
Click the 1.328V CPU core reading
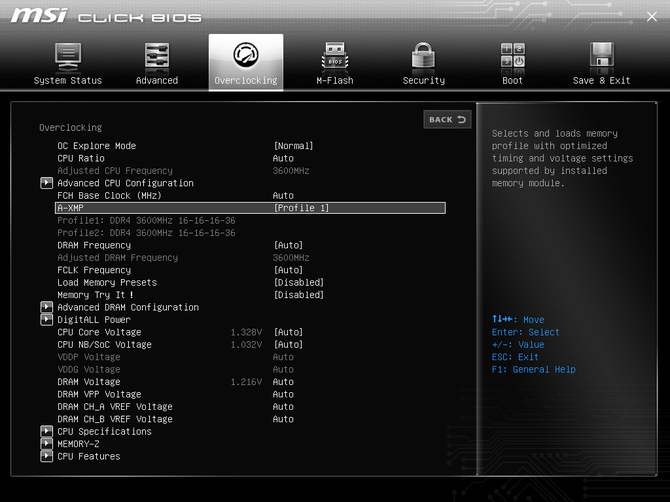pyautogui.click(x=246, y=332)
